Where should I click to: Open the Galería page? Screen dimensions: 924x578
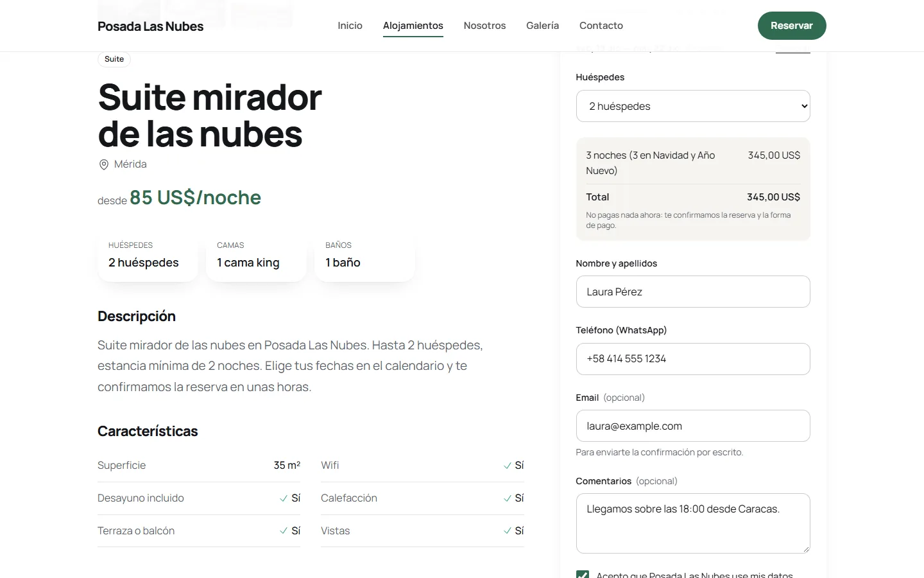point(542,26)
